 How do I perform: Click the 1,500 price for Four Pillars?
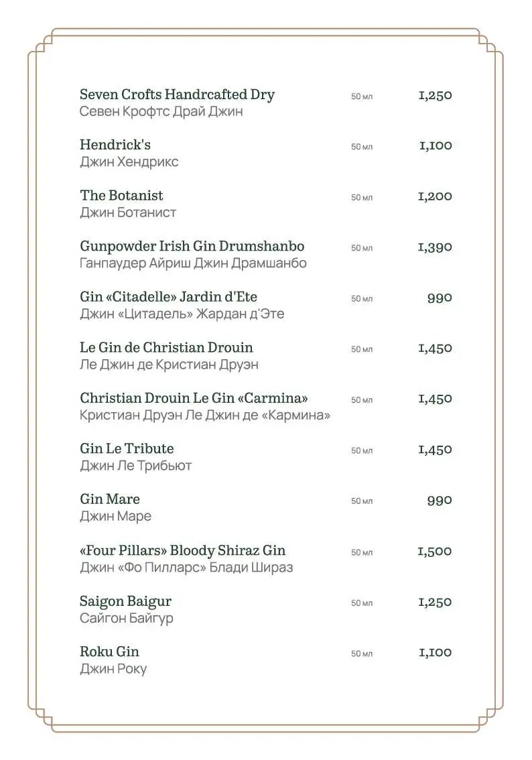point(435,552)
